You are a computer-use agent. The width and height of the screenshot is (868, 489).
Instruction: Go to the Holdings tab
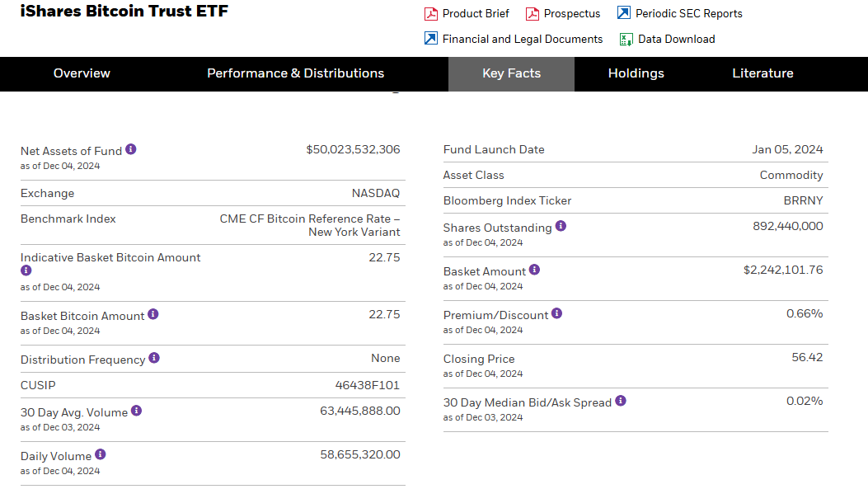click(636, 73)
